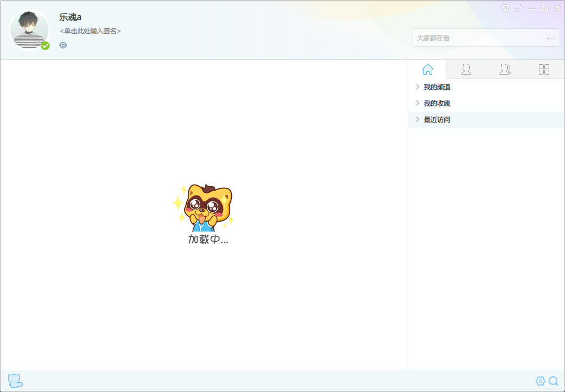Click the username 乐魂a

(70, 17)
